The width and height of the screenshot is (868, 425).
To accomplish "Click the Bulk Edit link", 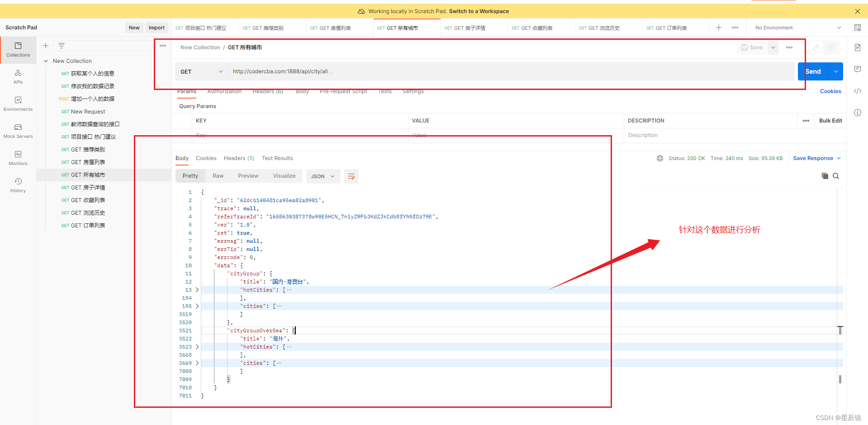I will 830,121.
